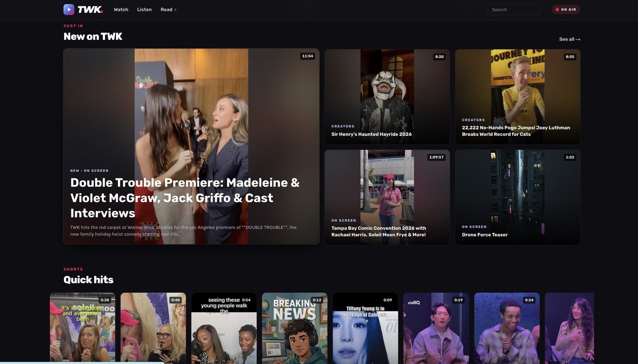
Task: Click the CREATORS tag on Haunted Hayride card
Action: (343, 126)
